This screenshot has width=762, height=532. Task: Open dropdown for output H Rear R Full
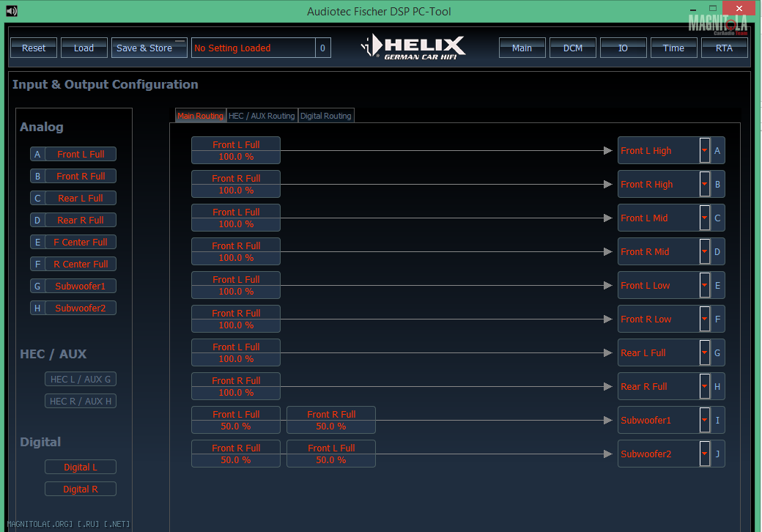(705, 386)
